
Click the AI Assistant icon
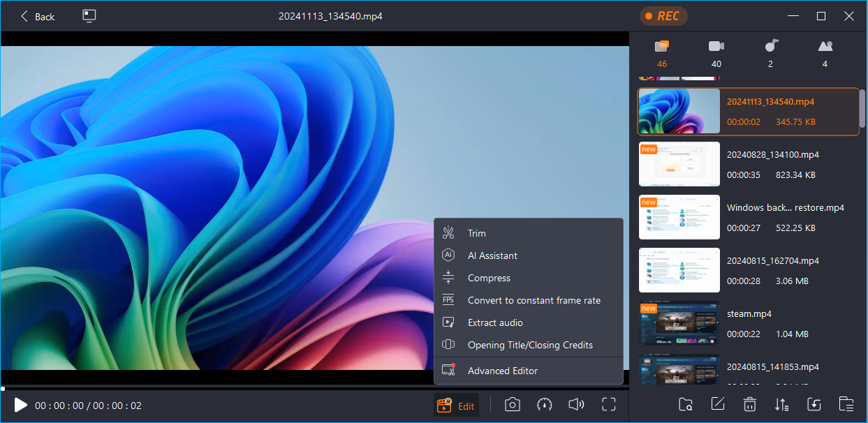pyautogui.click(x=448, y=255)
